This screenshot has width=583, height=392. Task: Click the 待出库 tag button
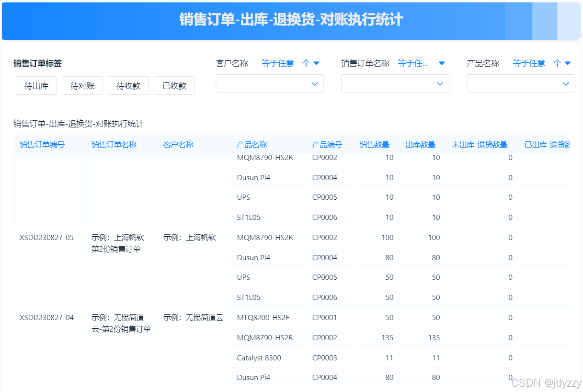click(x=36, y=86)
